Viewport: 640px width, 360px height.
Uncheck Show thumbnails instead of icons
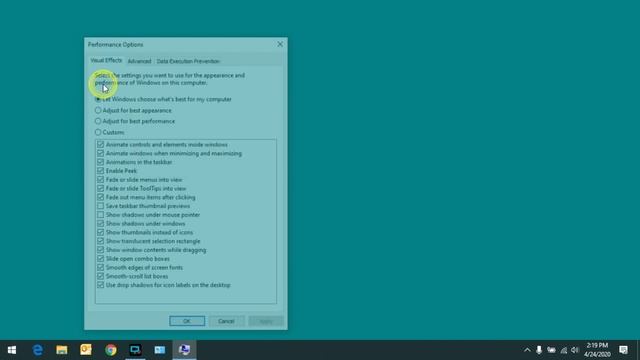point(100,232)
